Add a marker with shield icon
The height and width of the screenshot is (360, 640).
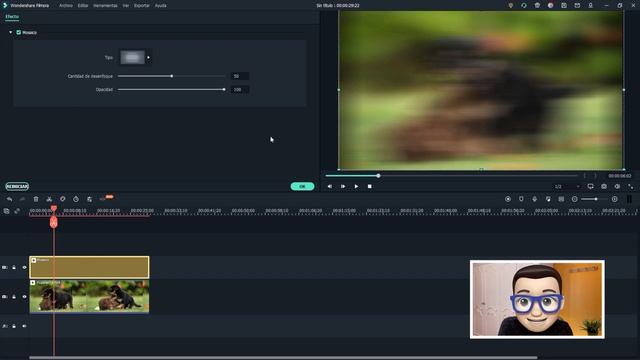coord(521,199)
